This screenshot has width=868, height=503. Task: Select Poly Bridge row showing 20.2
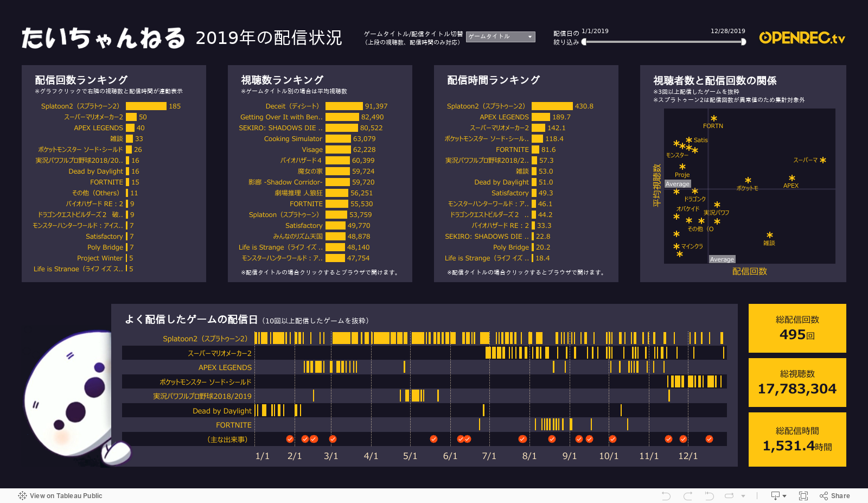521,247
